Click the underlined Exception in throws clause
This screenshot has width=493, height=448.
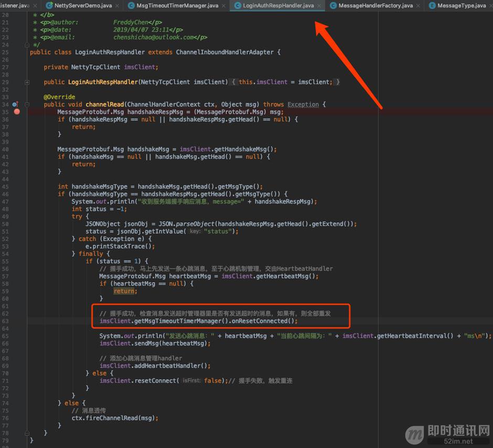pos(303,104)
